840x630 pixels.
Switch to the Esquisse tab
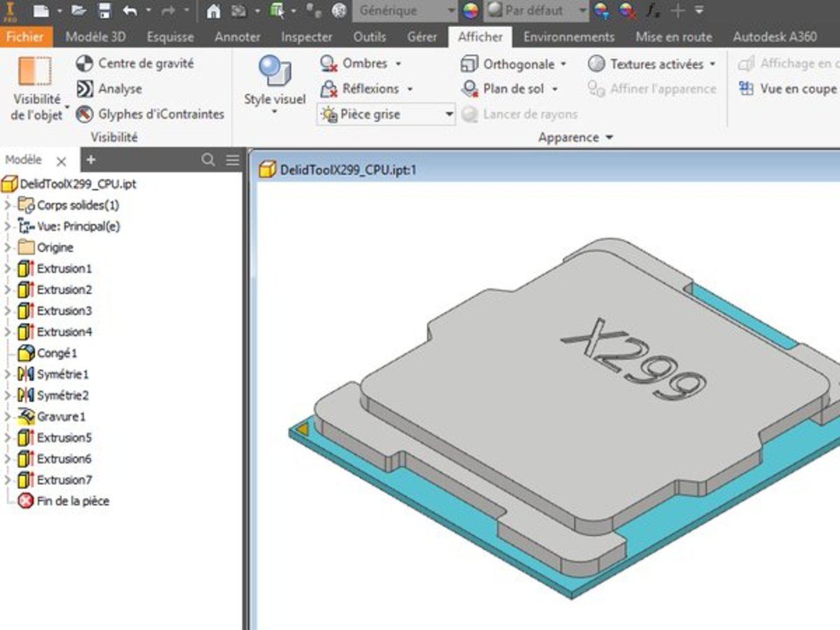pos(170,37)
